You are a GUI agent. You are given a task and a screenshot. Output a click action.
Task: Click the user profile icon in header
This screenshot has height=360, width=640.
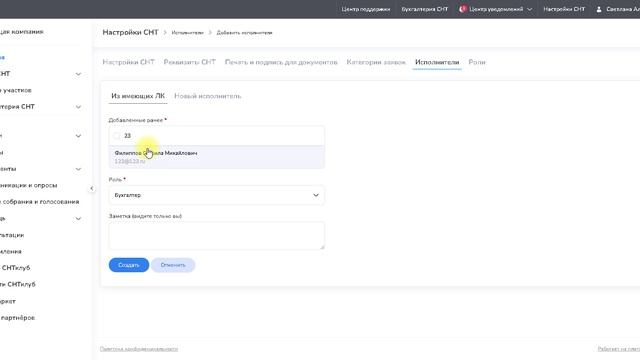(599, 9)
